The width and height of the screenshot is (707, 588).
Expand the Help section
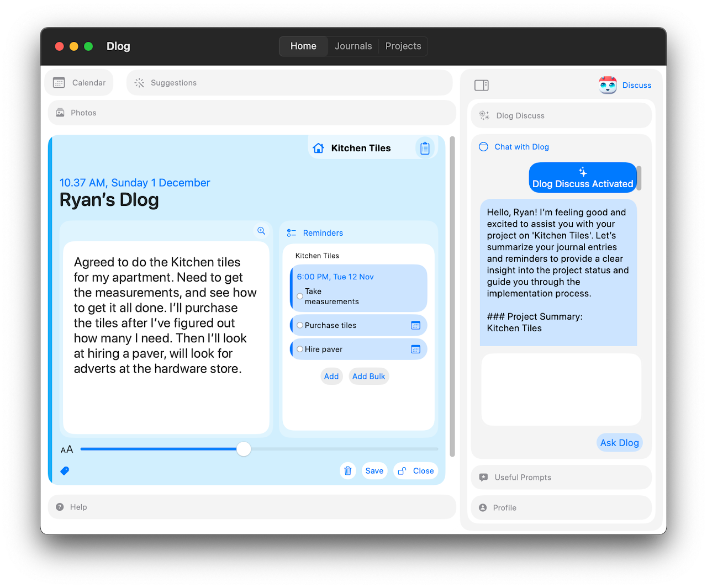point(252,507)
